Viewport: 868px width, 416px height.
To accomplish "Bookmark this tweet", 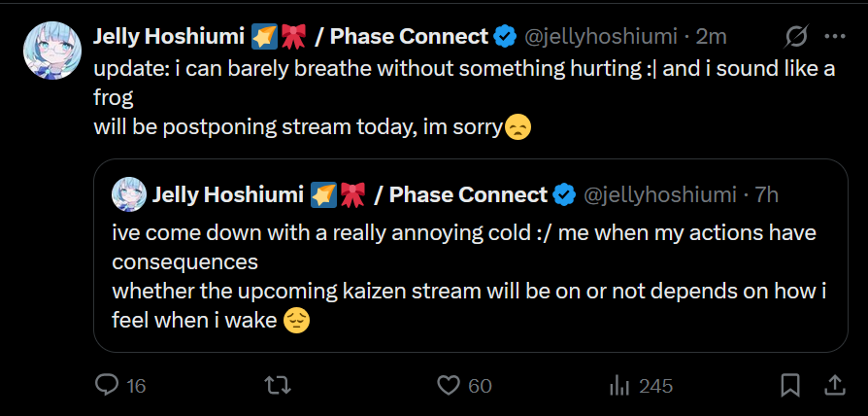I will click(790, 386).
